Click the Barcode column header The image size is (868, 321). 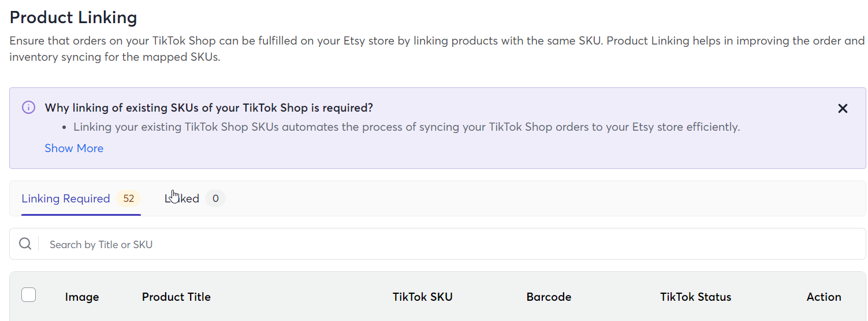point(549,297)
